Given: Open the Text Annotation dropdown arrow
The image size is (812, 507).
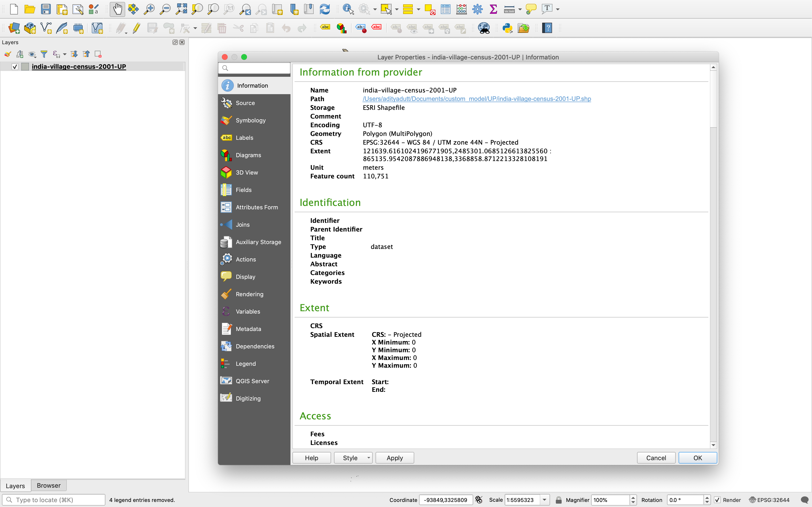Looking at the screenshot, I should point(558,9).
